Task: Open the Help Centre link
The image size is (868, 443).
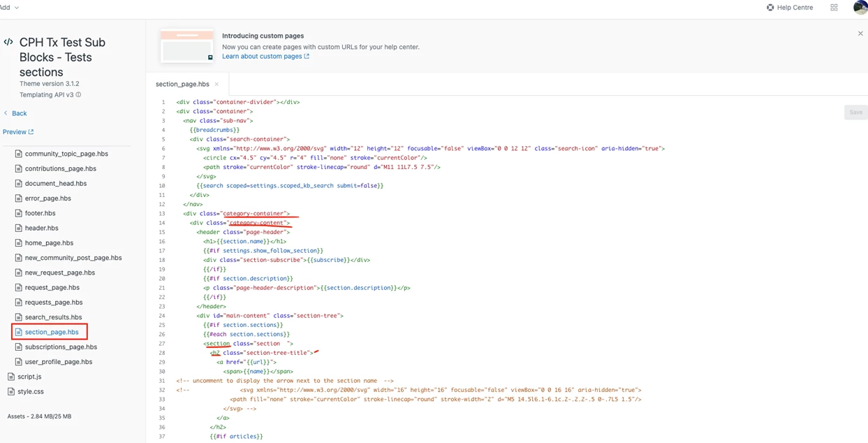Action: [790, 8]
